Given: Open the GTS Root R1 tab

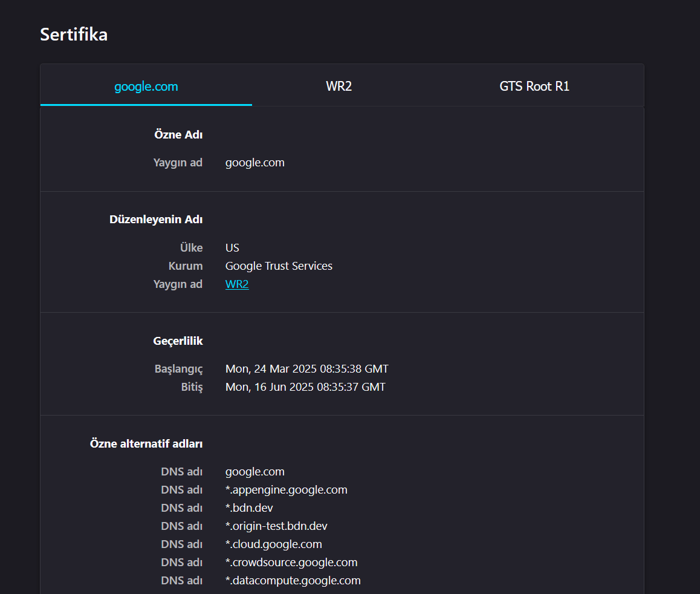Looking at the screenshot, I should [534, 86].
